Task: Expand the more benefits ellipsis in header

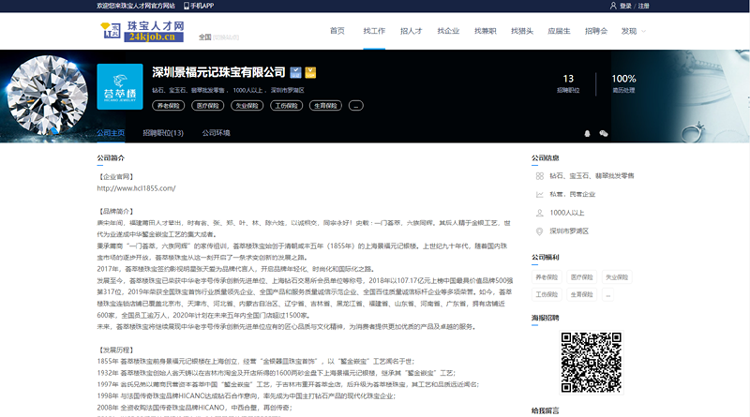Action: (356, 106)
